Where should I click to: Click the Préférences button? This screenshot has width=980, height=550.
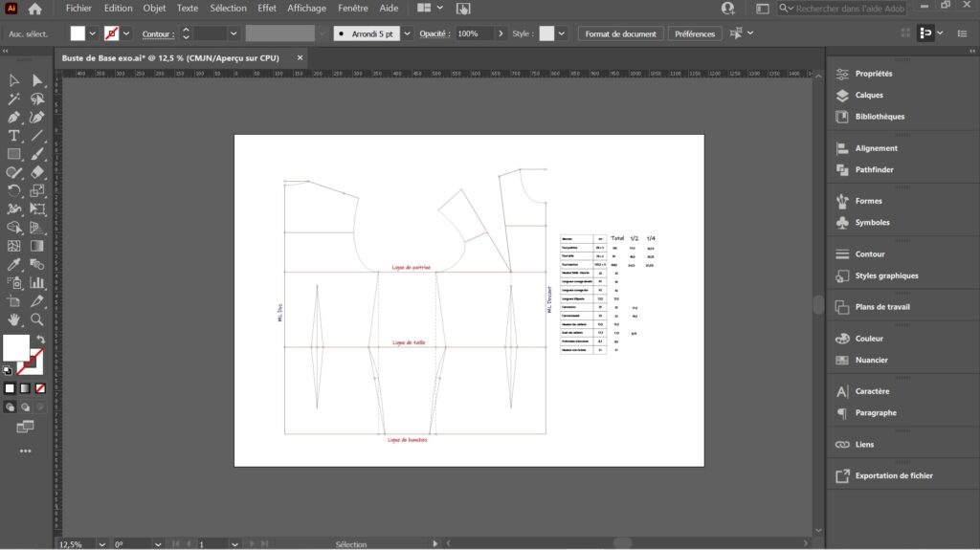coord(694,33)
